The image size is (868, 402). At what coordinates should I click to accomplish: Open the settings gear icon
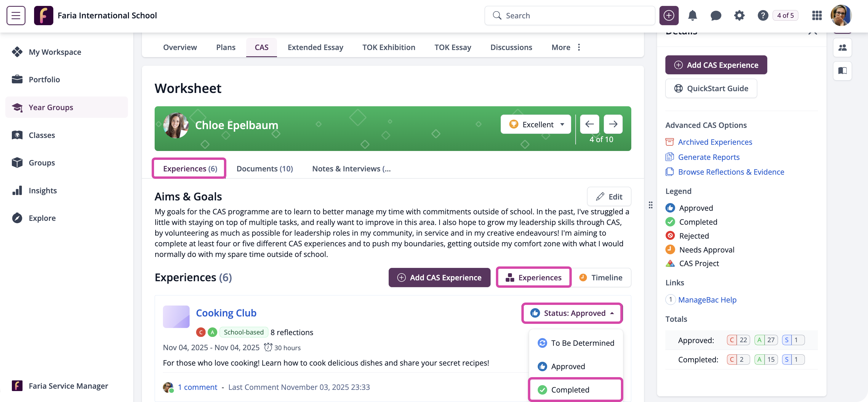coord(739,15)
